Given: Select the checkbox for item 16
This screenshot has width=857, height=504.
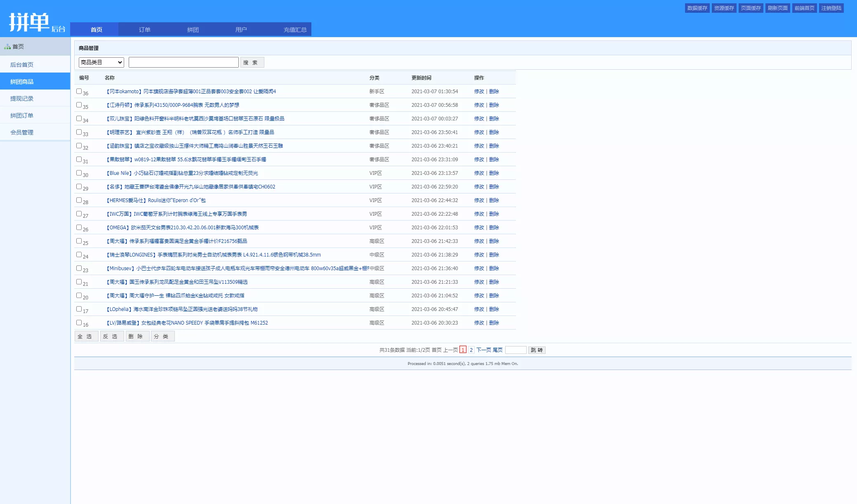Looking at the screenshot, I should (79, 323).
